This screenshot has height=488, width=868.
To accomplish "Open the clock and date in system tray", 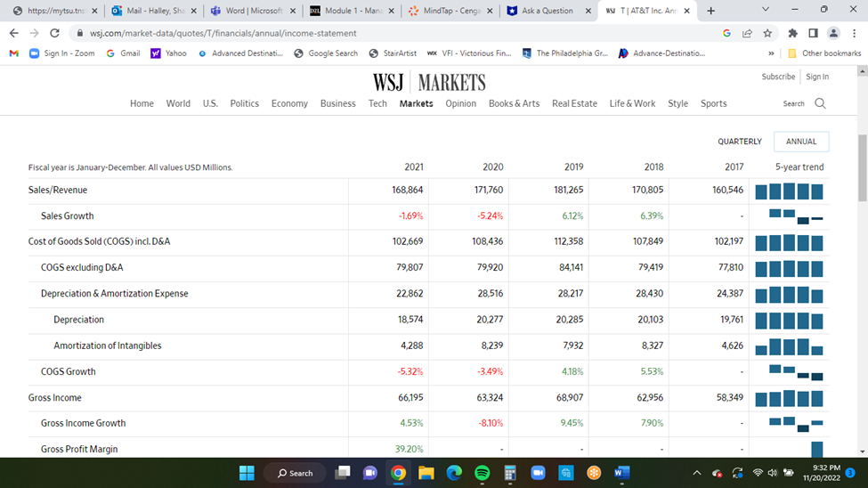I will coord(822,473).
